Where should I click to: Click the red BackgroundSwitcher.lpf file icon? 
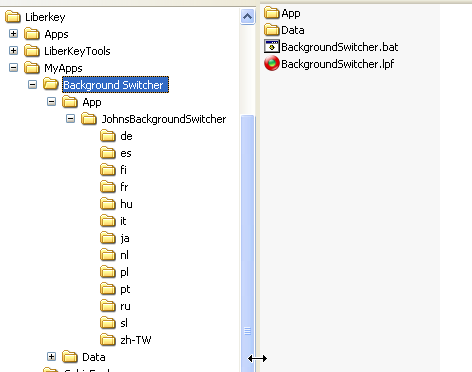click(272, 64)
